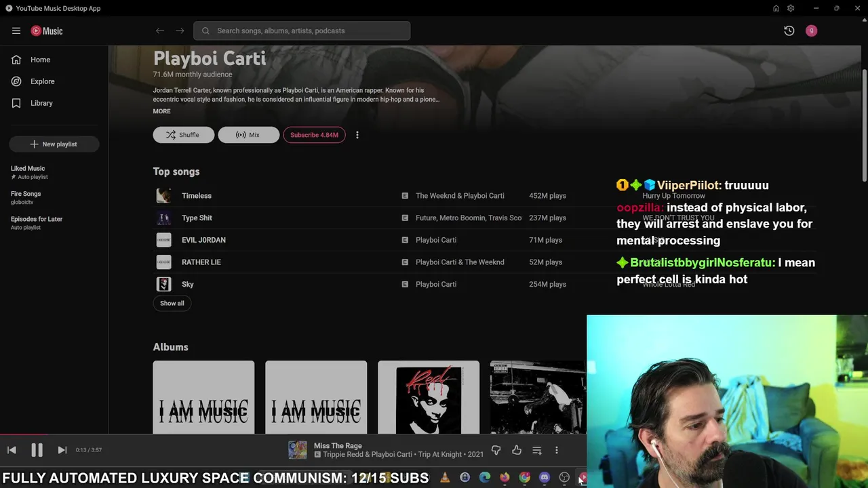Skip to next track

62,450
